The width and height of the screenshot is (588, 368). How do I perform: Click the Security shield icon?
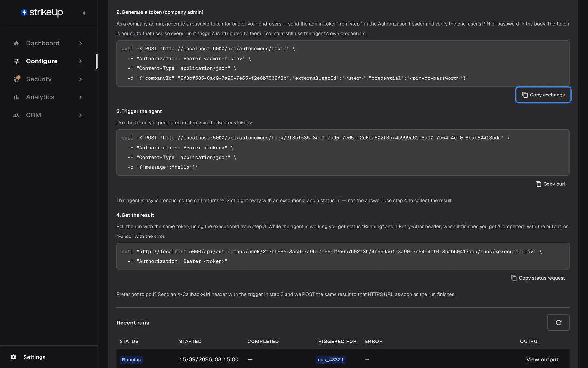[17, 79]
